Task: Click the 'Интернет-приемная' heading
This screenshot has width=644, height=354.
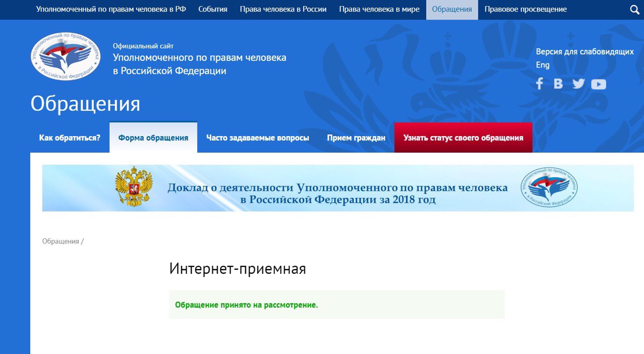Action: pyautogui.click(x=237, y=269)
